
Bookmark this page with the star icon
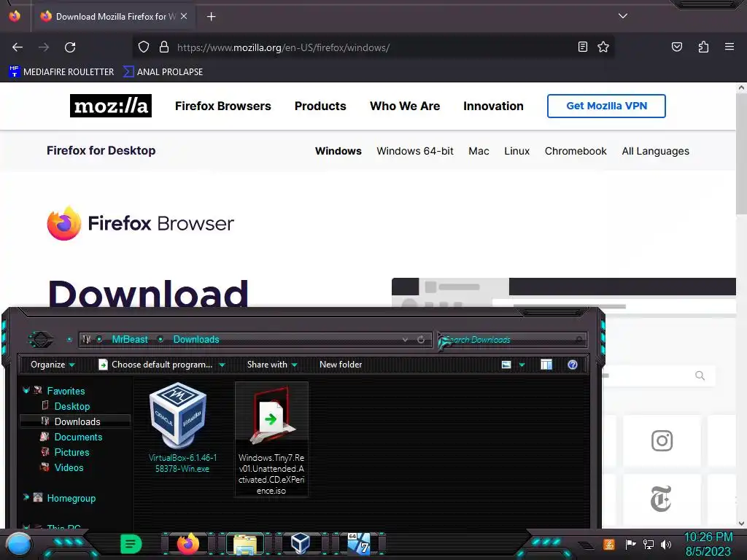point(603,47)
